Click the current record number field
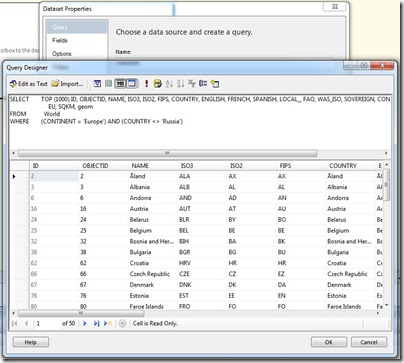The width and height of the screenshot is (404, 363). (47, 323)
